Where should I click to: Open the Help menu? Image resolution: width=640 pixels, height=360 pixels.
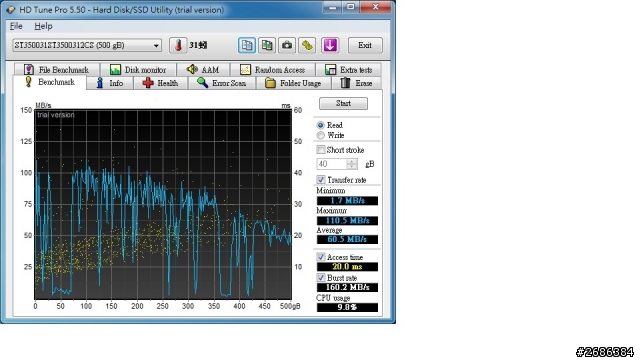[43, 26]
